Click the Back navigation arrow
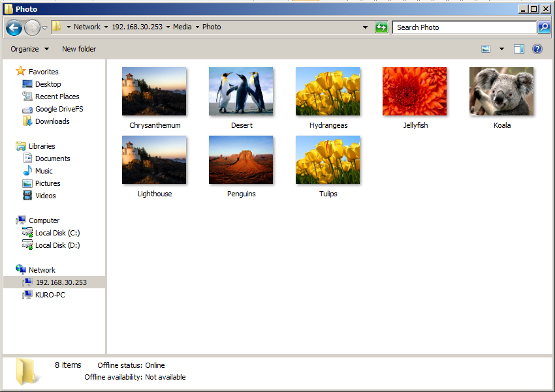The width and height of the screenshot is (555, 392). click(13, 27)
